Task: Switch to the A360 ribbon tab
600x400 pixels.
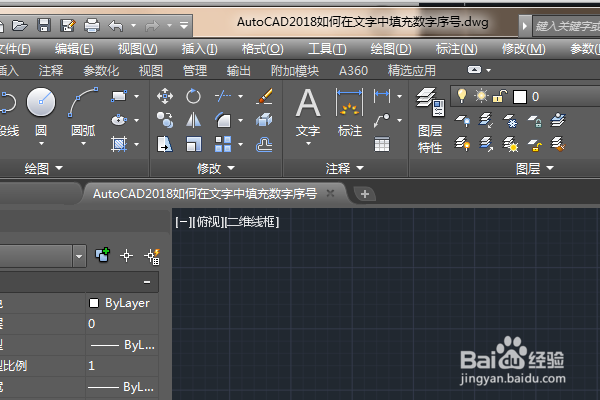Action: [353, 70]
